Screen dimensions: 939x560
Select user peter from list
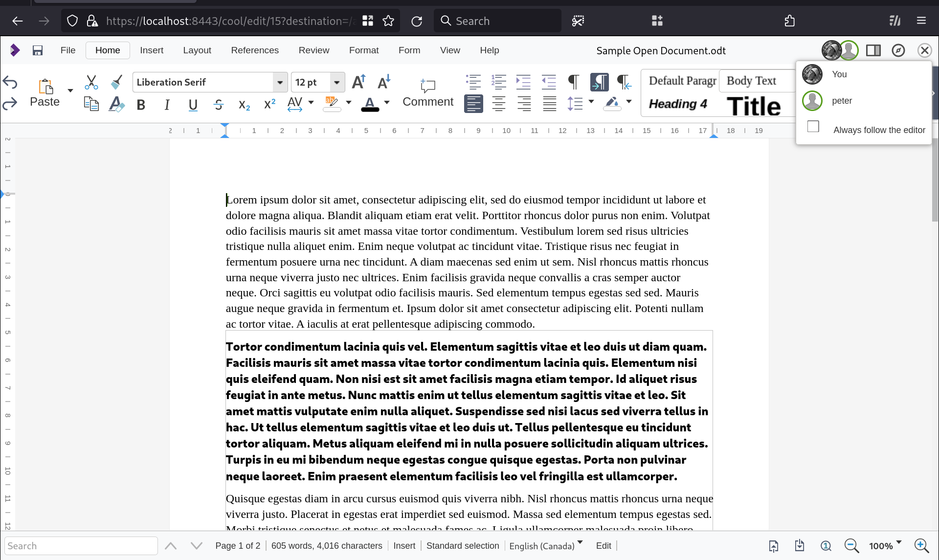coord(841,101)
